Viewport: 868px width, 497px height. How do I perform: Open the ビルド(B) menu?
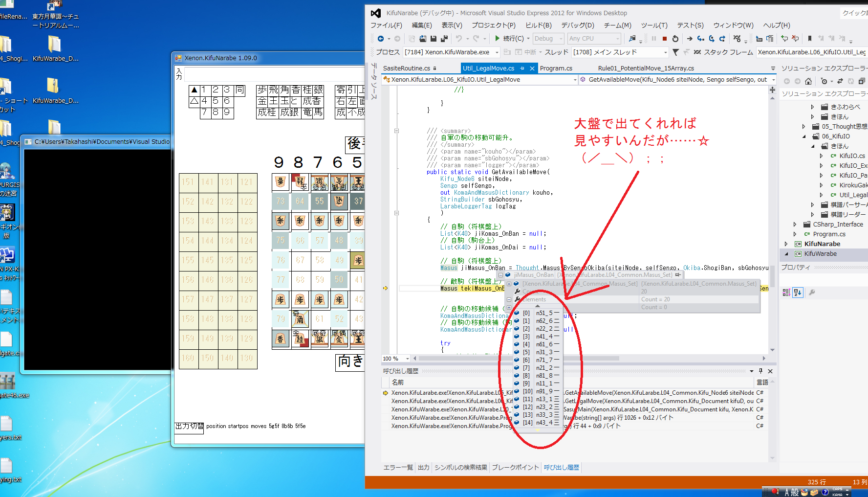[x=539, y=25]
